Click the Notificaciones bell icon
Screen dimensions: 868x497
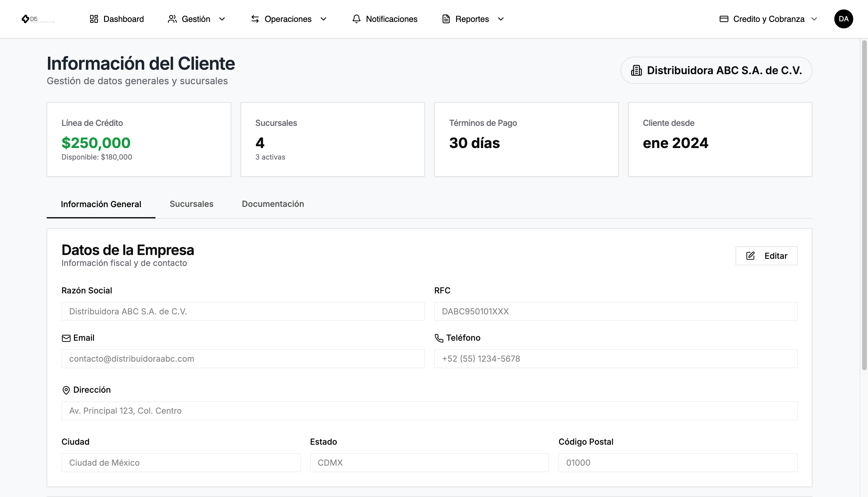(x=357, y=19)
